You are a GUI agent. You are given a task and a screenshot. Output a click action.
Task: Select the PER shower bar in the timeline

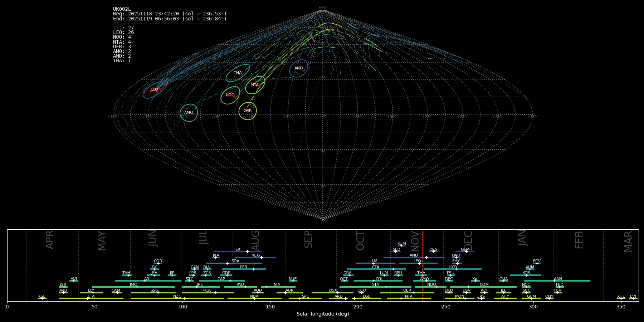244,269
